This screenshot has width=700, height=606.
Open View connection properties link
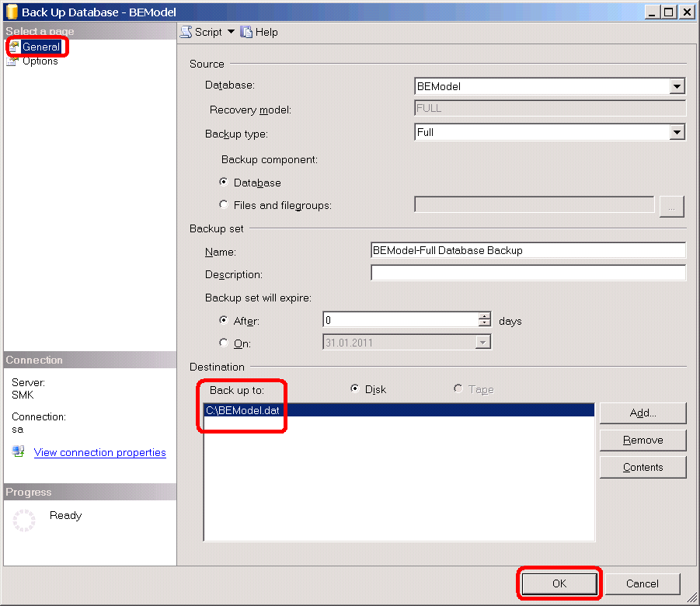click(x=99, y=452)
